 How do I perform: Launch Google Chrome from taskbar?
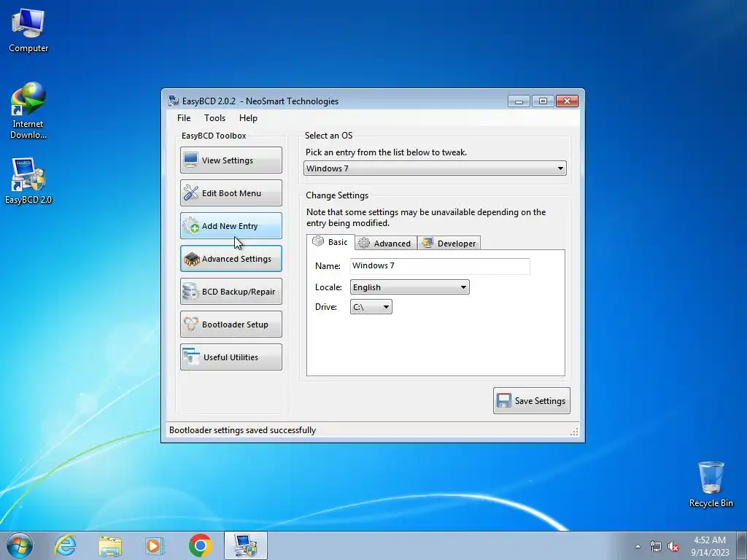pos(200,545)
